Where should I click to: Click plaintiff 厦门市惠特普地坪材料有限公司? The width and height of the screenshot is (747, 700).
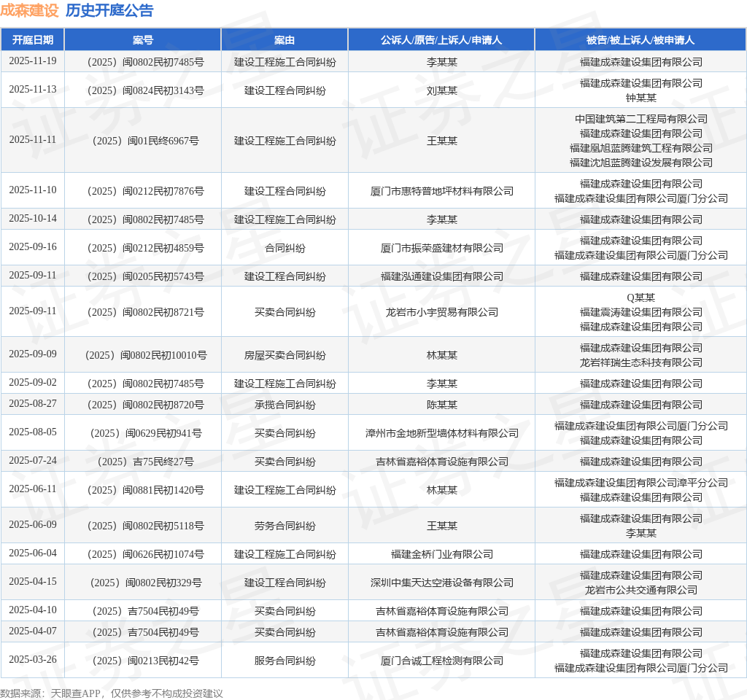[x=441, y=191]
